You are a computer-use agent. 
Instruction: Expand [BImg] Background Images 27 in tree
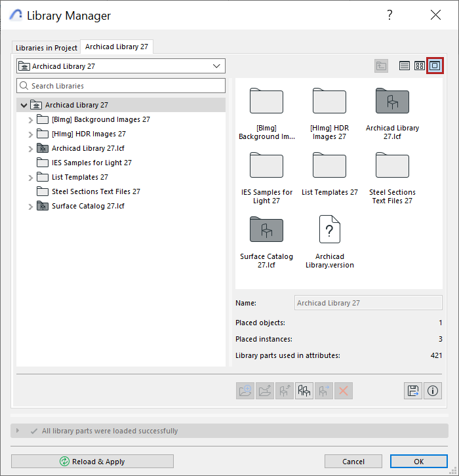pos(30,120)
